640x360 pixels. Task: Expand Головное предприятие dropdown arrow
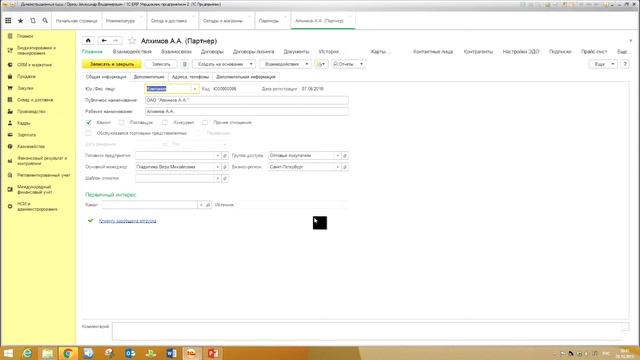point(217,156)
